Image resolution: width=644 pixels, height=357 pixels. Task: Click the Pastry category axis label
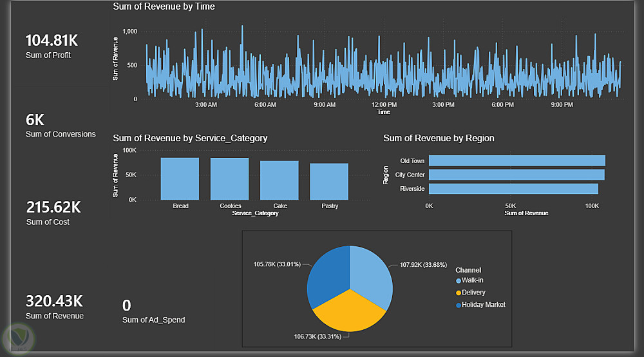[x=330, y=206]
